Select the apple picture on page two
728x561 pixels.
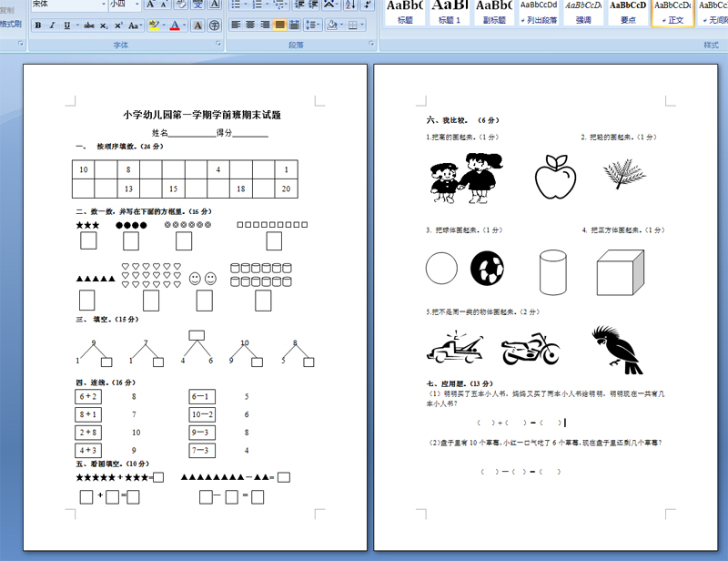[555, 177]
